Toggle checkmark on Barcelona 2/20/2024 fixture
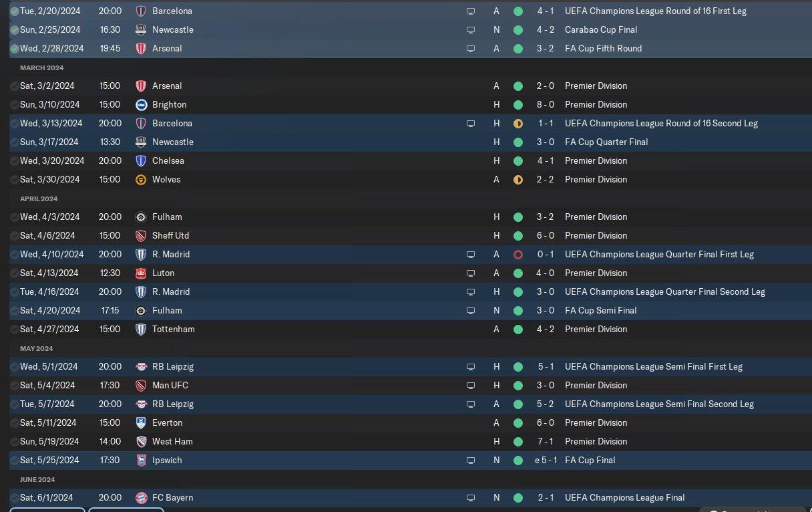This screenshot has width=812, height=512. click(14, 11)
